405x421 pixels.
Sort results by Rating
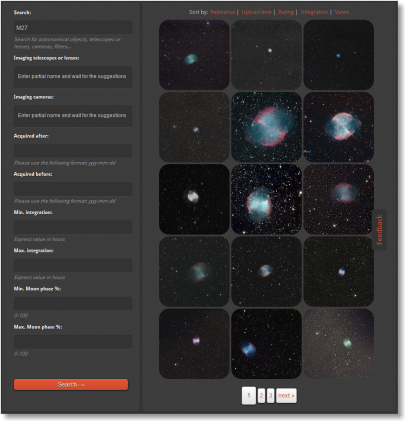[x=286, y=12]
